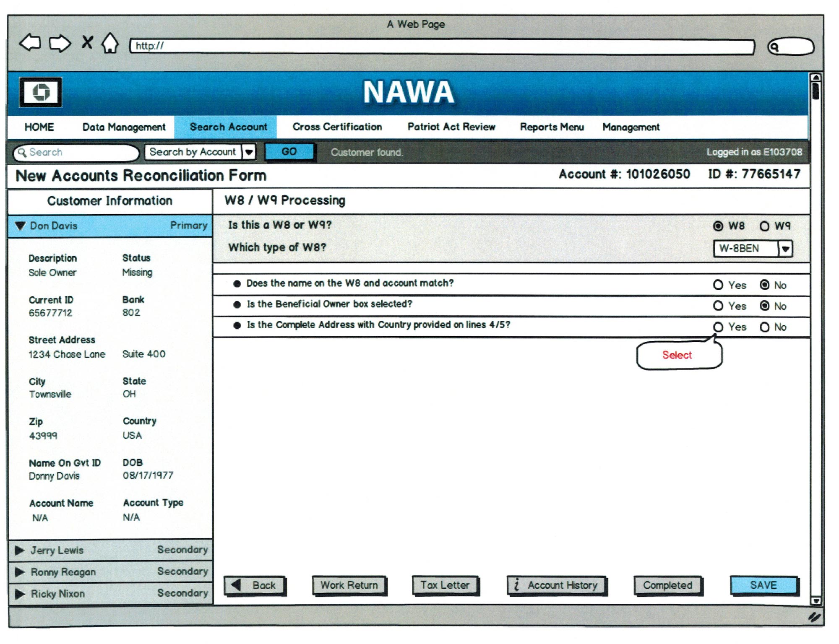This screenshot has width=839, height=644.
Task: Open the Patriot Act Review menu
Action: click(451, 127)
